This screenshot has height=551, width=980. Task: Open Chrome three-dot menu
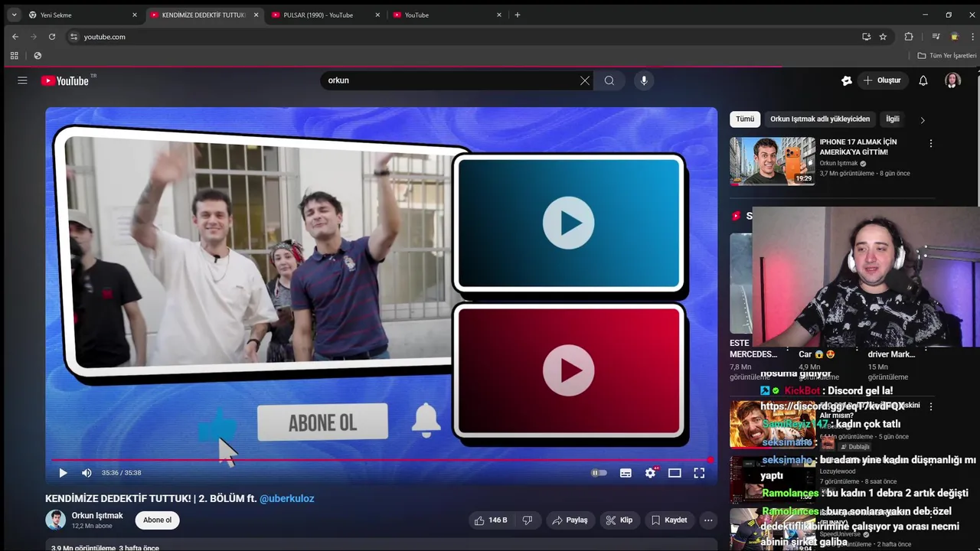point(972,37)
